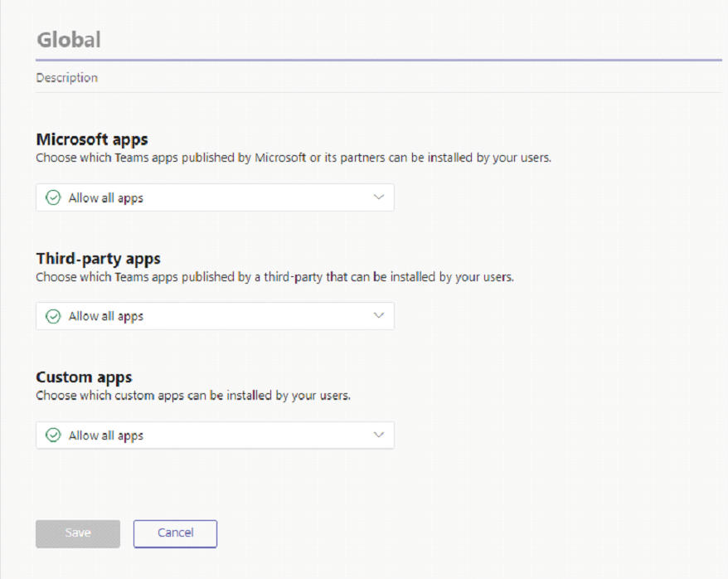Click the Custom apps explanatory description text
This screenshot has height=579, width=728.
(193, 396)
